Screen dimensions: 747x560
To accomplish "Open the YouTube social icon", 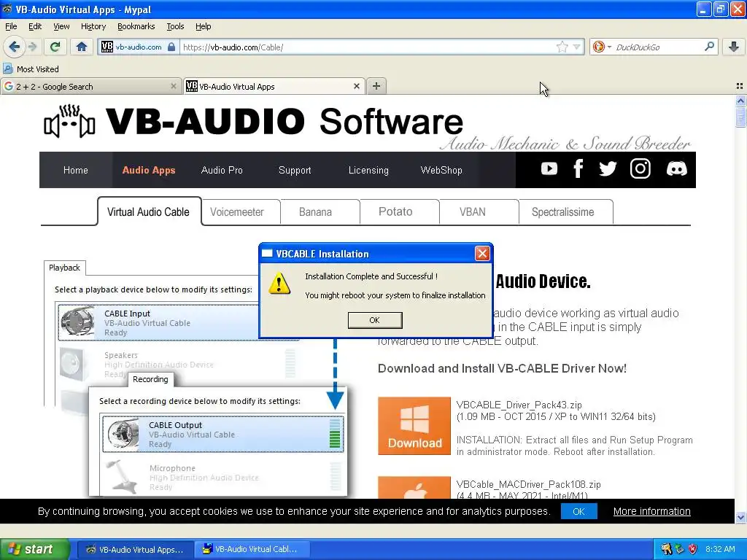I will coord(549,168).
